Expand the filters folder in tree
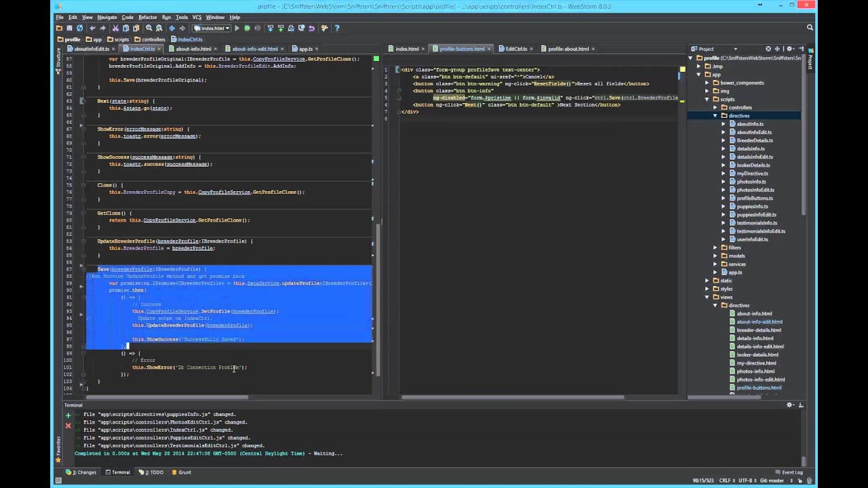868x488 pixels. coord(715,247)
